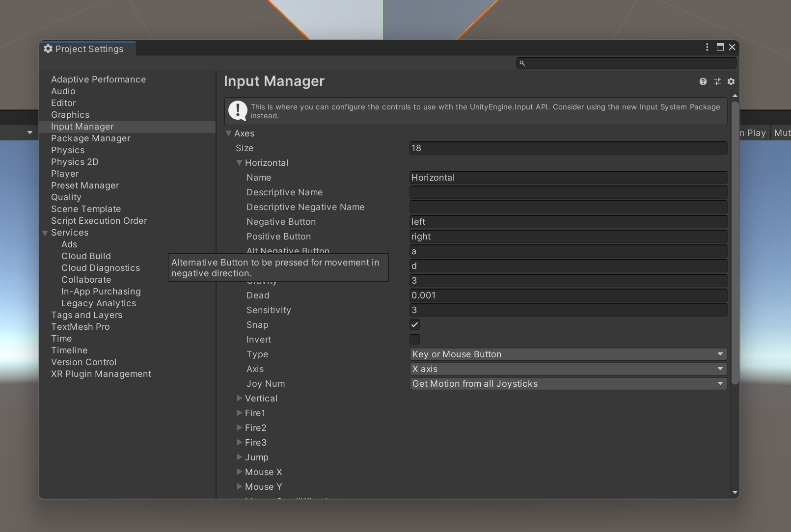
Task: Open Version Control settings
Action: pyautogui.click(x=84, y=362)
